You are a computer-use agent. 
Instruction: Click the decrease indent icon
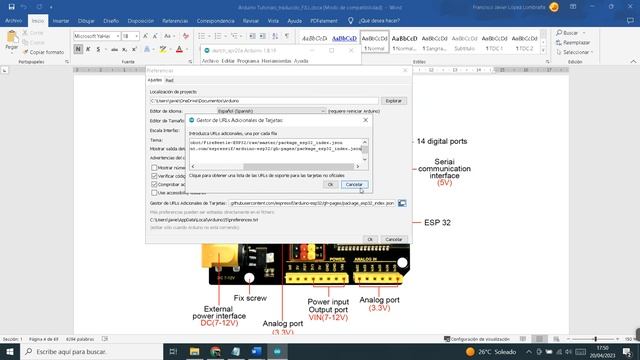(x=252, y=36)
